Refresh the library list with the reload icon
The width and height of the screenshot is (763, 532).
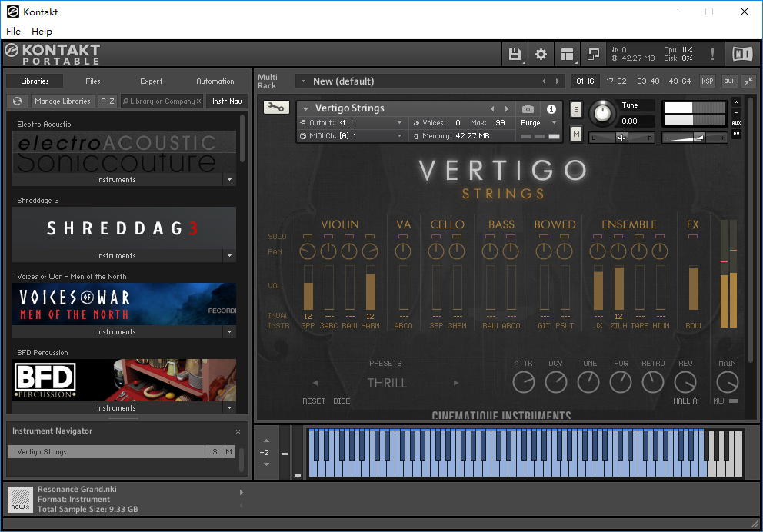pos(17,101)
